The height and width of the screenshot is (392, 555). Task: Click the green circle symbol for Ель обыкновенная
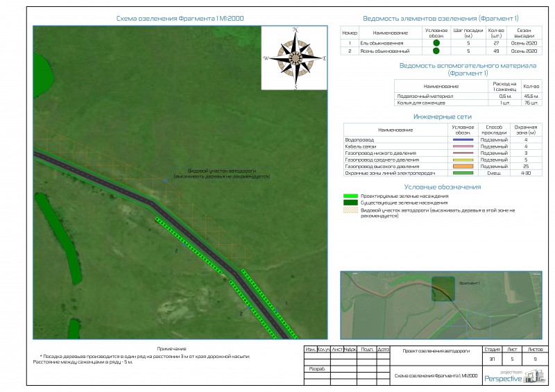click(436, 43)
